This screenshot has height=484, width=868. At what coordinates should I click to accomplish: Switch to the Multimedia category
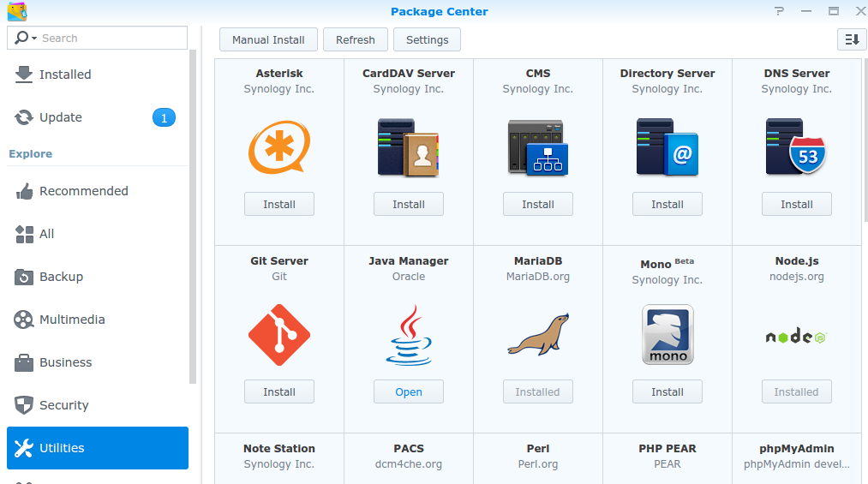tap(98, 320)
